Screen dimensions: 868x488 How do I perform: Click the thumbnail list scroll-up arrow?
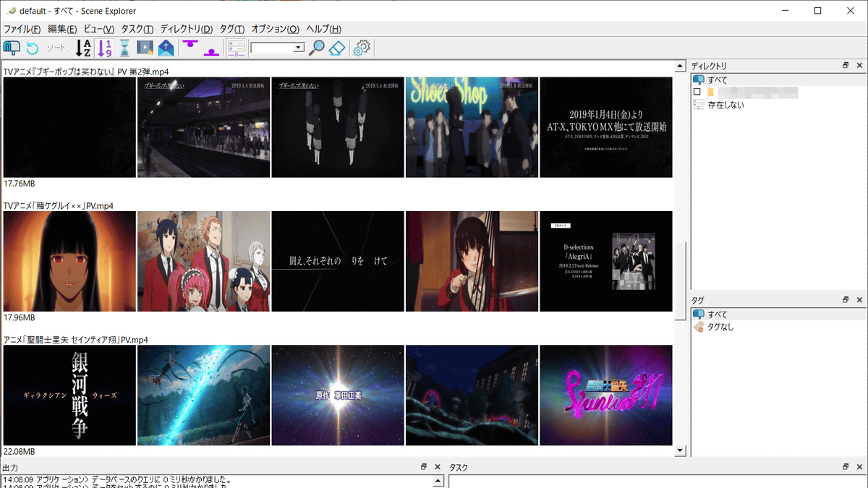pos(680,67)
